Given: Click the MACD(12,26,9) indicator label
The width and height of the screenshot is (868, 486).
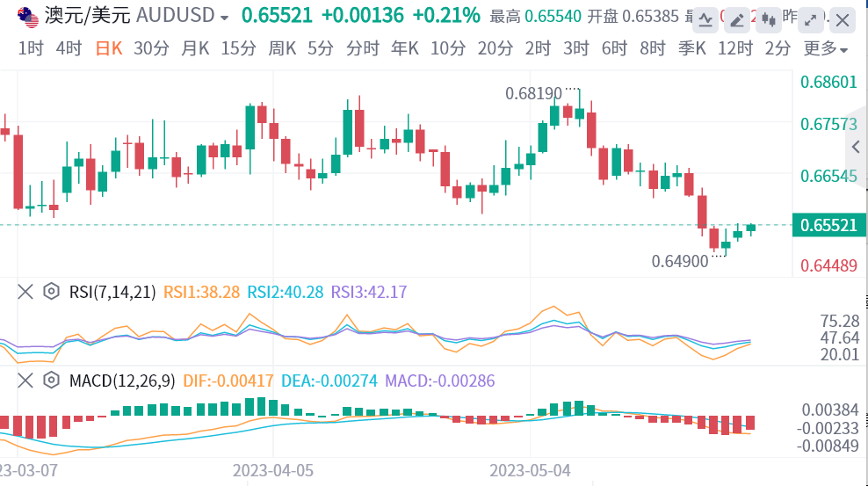Looking at the screenshot, I should [x=122, y=381].
